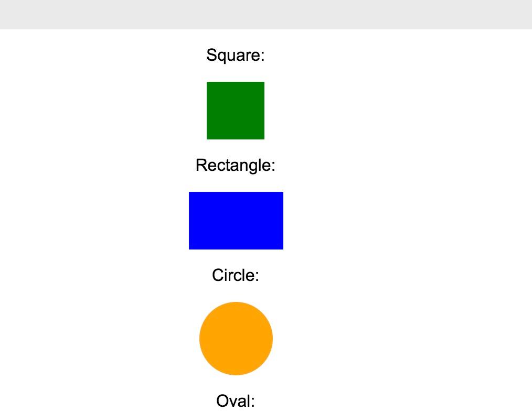Select the shape below the Square label
This screenshot has width=532, height=412.
point(236,111)
